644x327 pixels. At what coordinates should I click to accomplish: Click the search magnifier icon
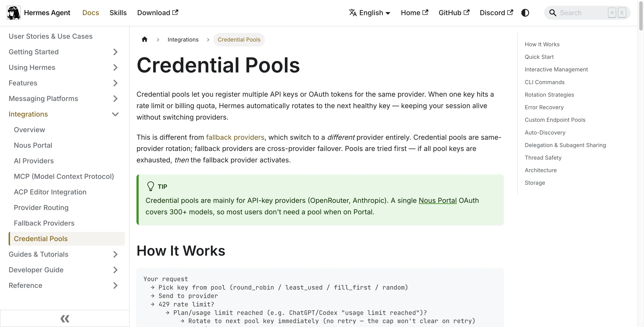click(552, 13)
